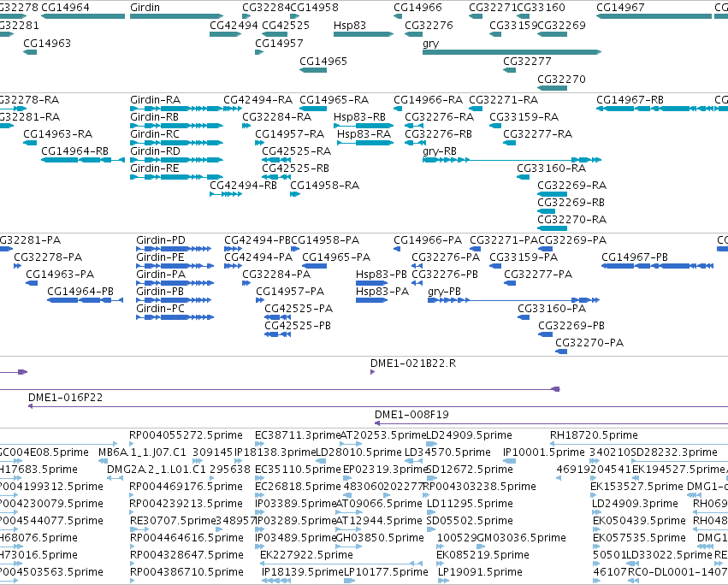The height and width of the screenshot is (585, 728).
Task: Click the DME1-016P22 BAC label
Action: click(66, 398)
